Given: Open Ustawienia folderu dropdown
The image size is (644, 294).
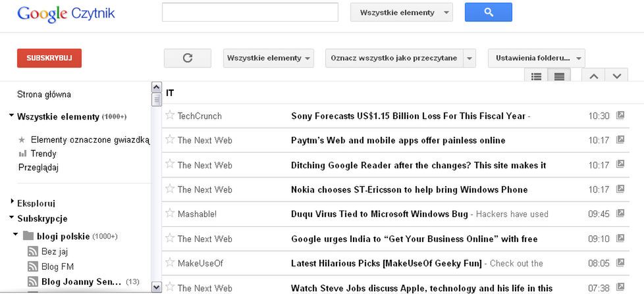Looking at the screenshot, I should [537, 59].
